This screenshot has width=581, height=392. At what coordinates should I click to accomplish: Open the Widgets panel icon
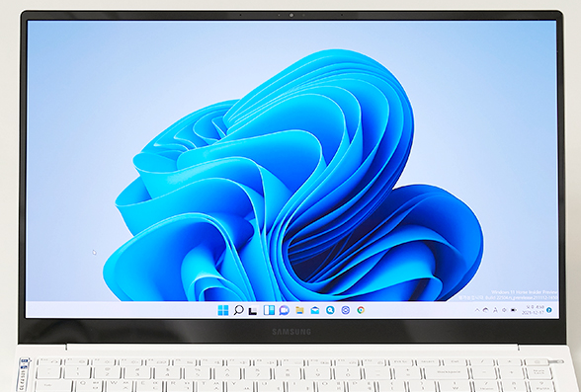coord(269,310)
